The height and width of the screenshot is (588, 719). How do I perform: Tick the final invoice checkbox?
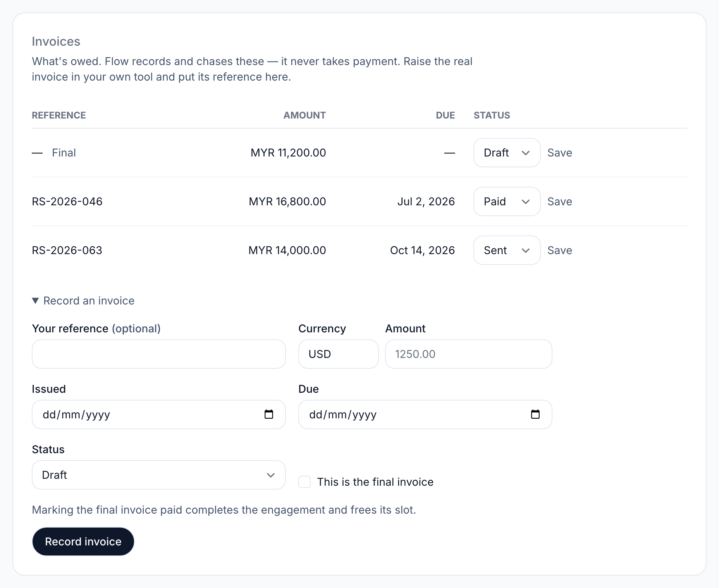[x=304, y=482]
